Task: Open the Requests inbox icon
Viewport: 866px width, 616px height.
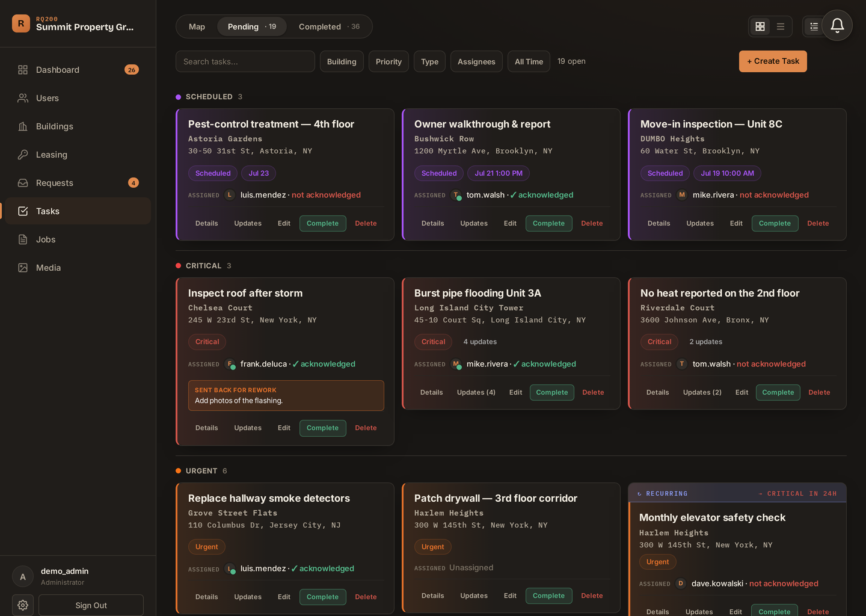Action: tap(23, 183)
